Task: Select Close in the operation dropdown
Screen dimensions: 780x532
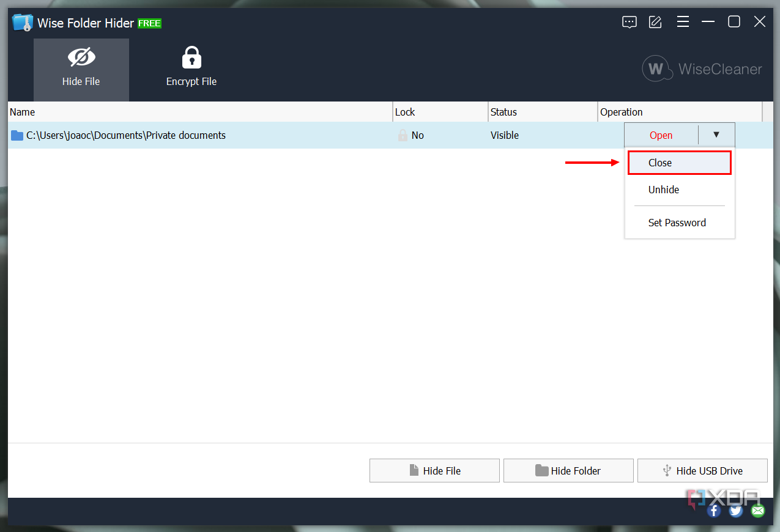Action: [659, 163]
